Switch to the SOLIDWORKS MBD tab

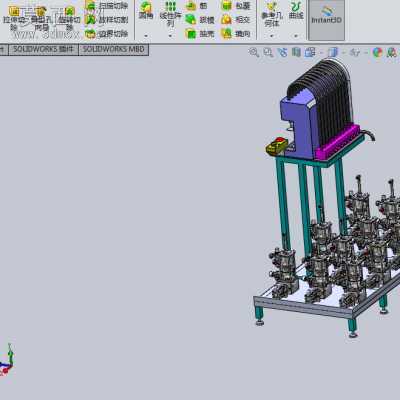[113, 50]
